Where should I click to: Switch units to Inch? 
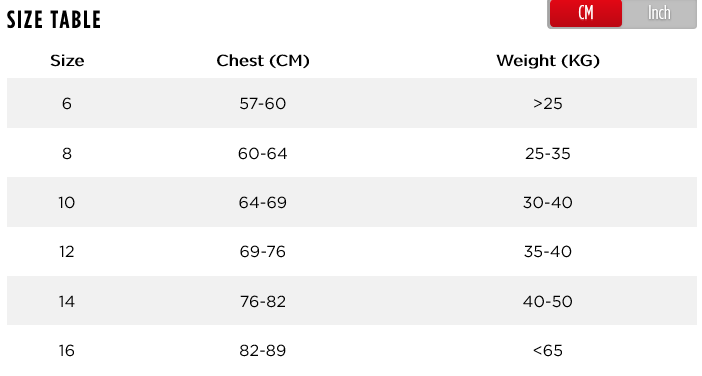(x=659, y=13)
